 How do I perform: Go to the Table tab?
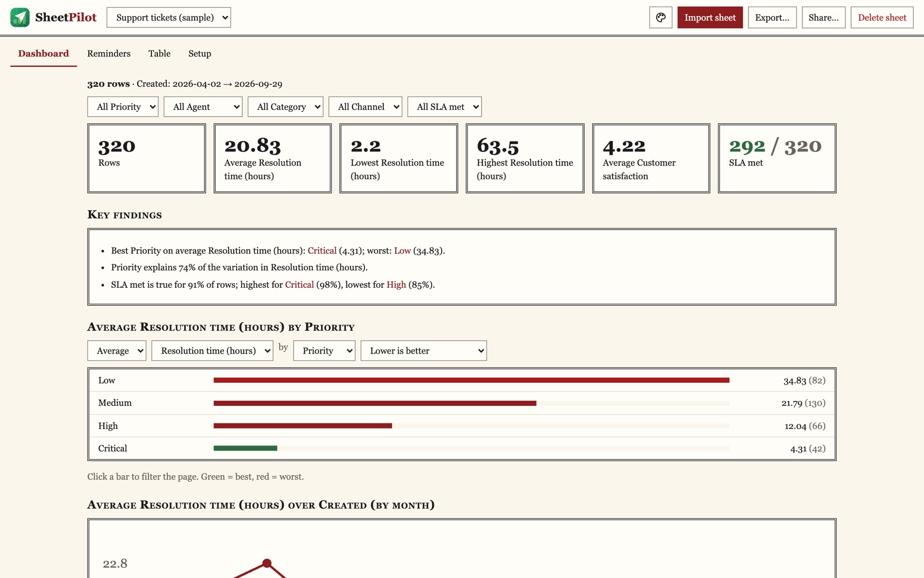(x=160, y=53)
